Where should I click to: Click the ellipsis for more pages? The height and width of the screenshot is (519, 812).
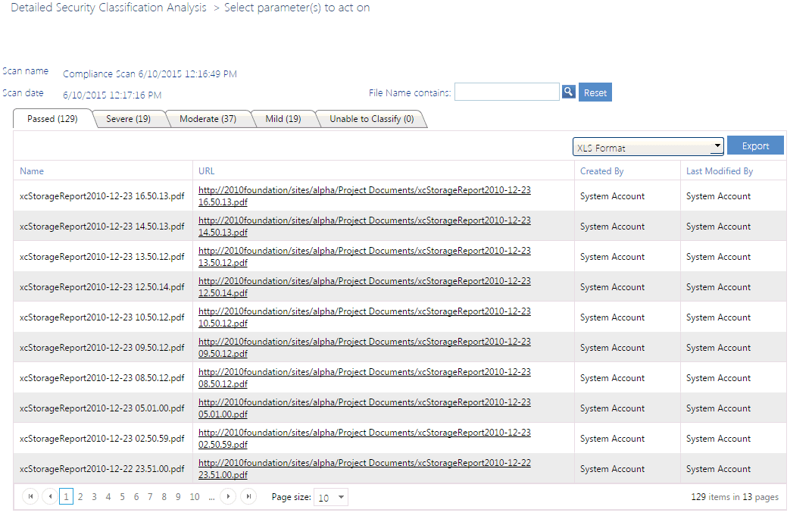point(212,497)
